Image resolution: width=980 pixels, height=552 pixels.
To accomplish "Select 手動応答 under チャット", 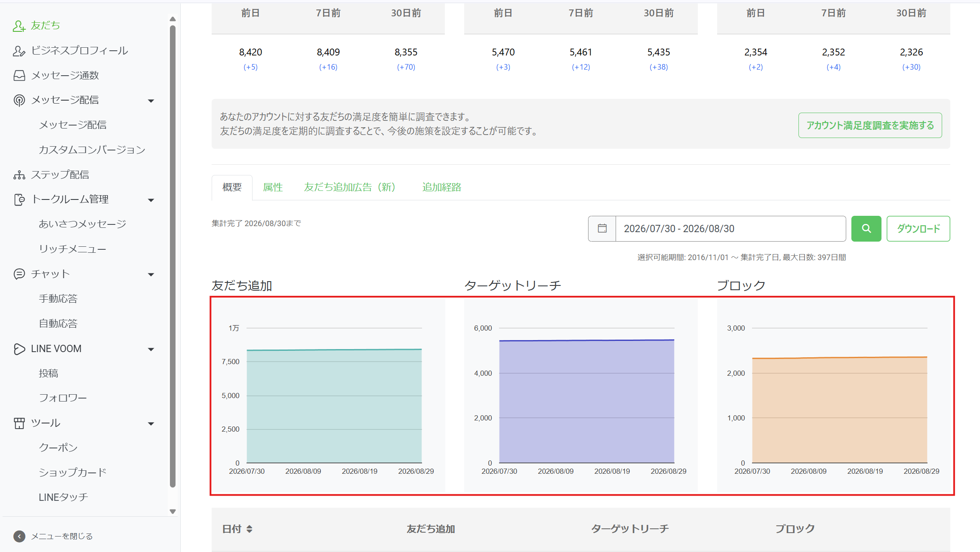I will [x=58, y=299].
